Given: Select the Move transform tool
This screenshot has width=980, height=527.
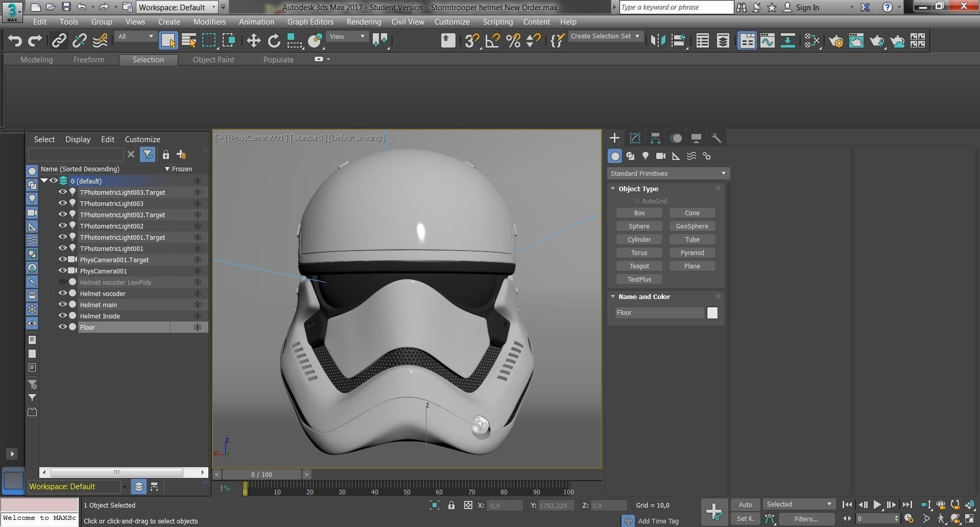Looking at the screenshot, I should 253,40.
